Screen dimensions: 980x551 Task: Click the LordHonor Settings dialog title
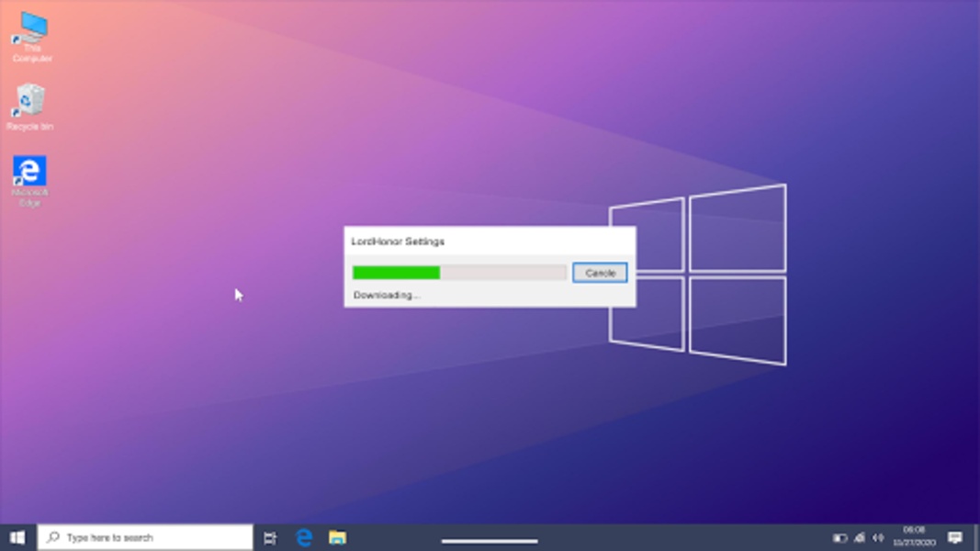[398, 242]
